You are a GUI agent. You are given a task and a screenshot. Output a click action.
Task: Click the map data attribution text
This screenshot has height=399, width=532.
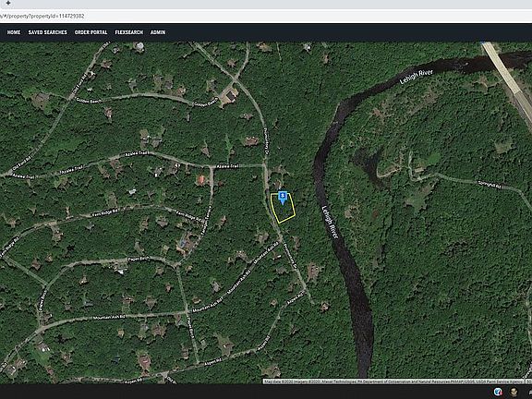[393, 381]
